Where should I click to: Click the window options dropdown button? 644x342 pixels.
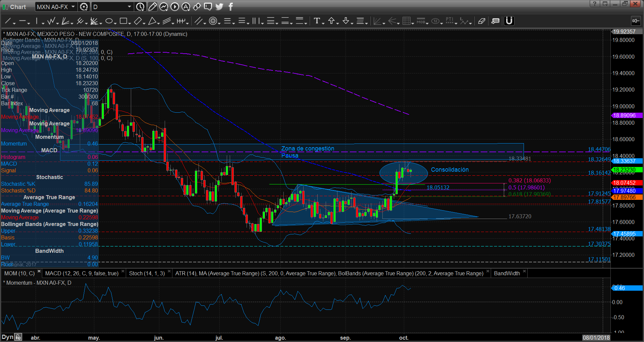pos(605,4)
